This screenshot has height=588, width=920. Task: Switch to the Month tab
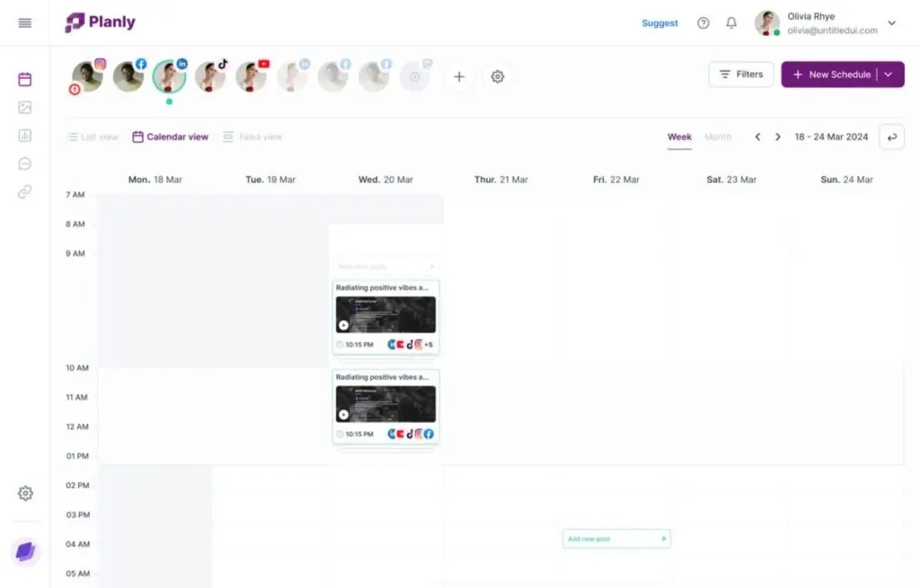pos(718,137)
